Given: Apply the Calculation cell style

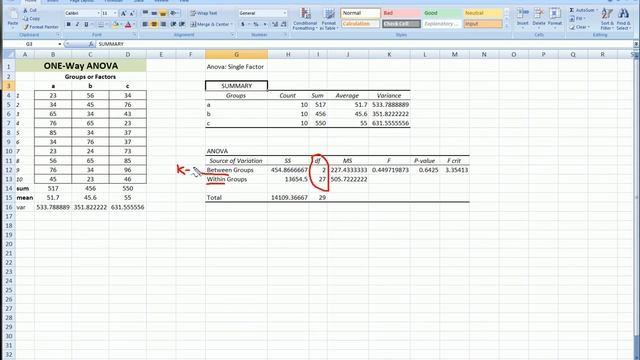Looking at the screenshot, I should [360, 24].
